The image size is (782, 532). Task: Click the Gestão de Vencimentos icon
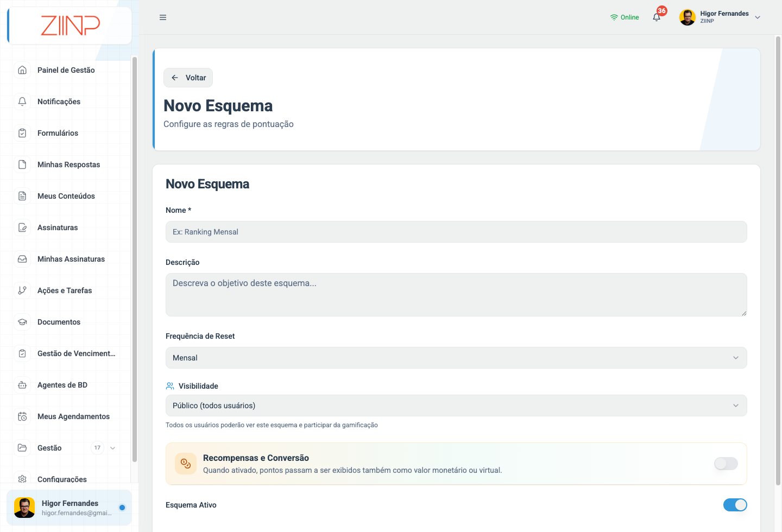22,353
